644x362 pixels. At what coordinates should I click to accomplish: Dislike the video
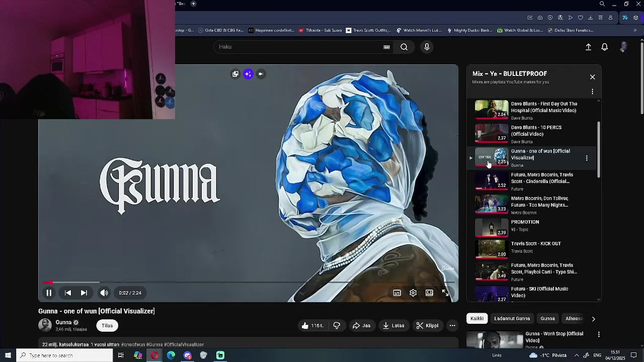point(337,326)
